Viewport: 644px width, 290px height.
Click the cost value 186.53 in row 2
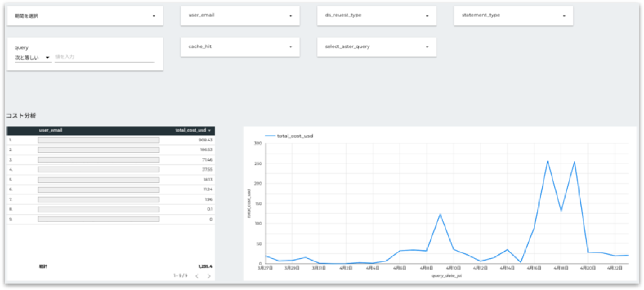click(x=206, y=150)
